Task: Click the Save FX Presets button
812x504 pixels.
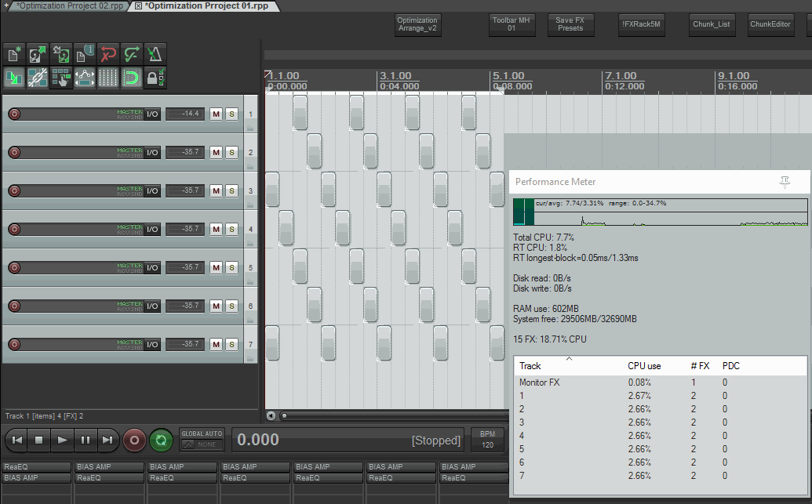Action: [x=570, y=24]
